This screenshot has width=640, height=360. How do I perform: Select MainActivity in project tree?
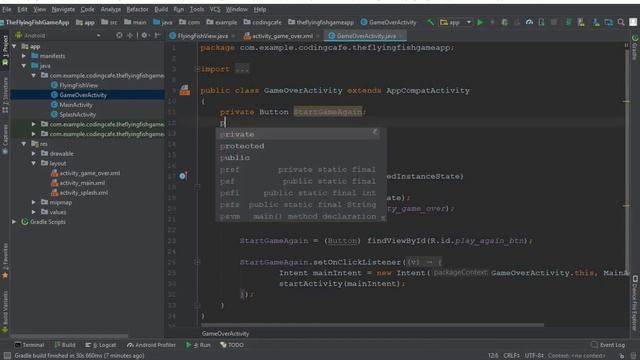[x=76, y=105]
